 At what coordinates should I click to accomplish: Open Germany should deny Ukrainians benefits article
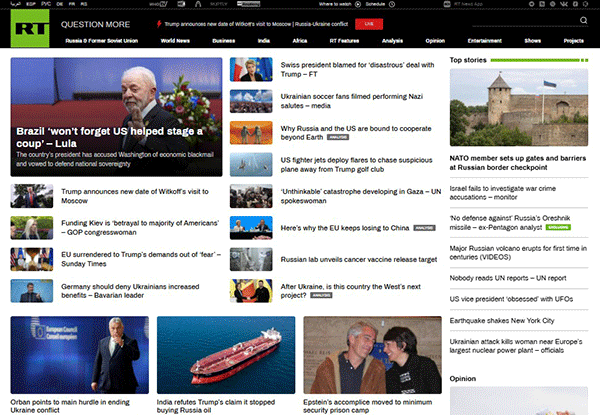[x=130, y=291]
